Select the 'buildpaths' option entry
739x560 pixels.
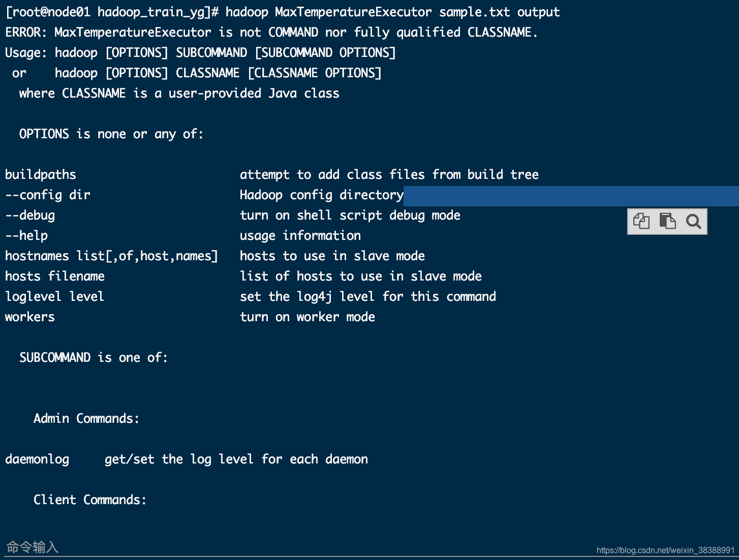[x=40, y=174]
